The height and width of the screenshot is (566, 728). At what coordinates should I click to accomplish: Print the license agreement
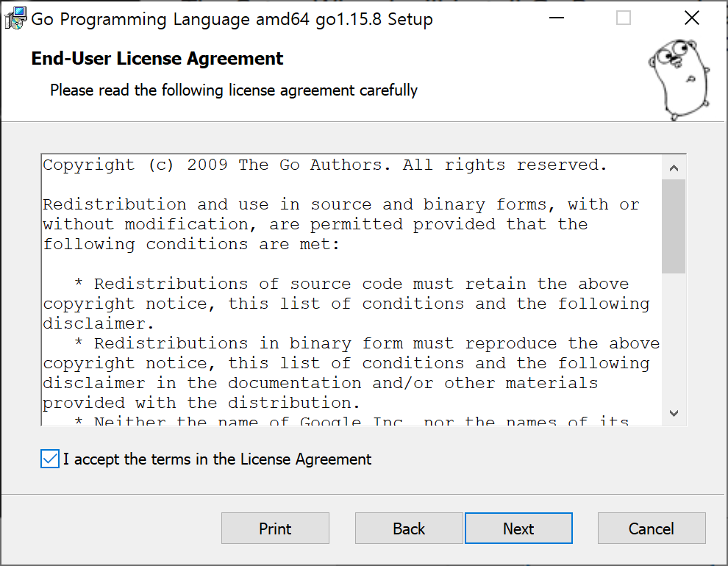pyautogui.click(x=275, y=529)
